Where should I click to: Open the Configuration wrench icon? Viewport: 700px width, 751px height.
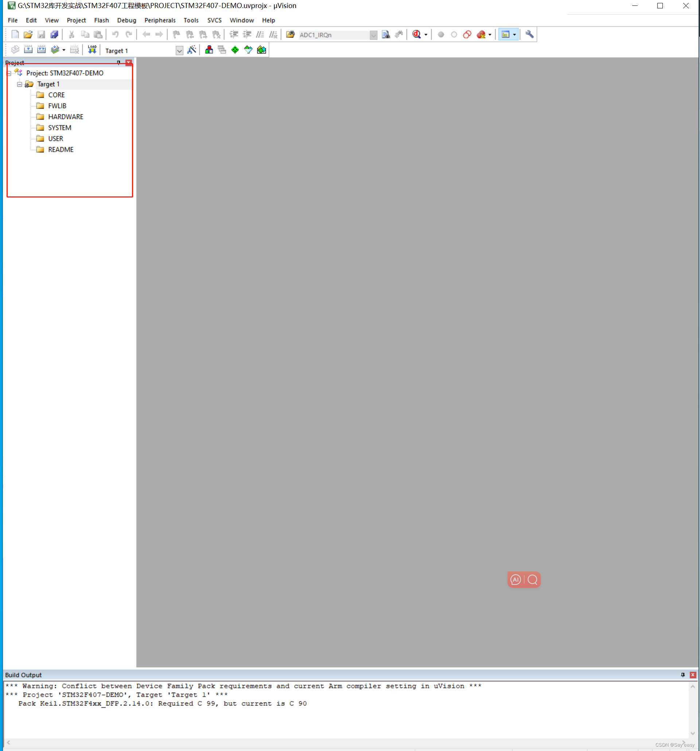pyautogui.click(x=529, y=35)
